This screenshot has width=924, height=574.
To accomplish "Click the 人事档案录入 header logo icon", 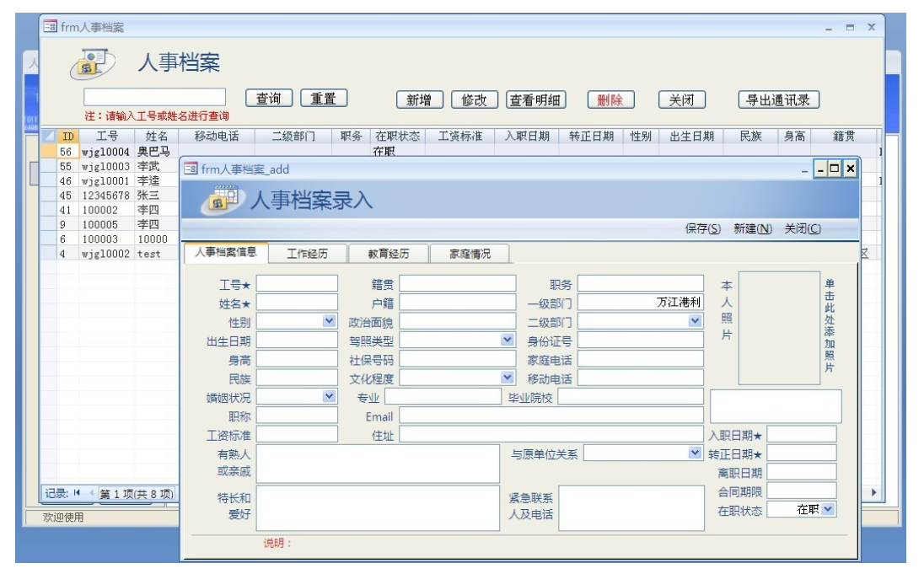I will [223, 200].
